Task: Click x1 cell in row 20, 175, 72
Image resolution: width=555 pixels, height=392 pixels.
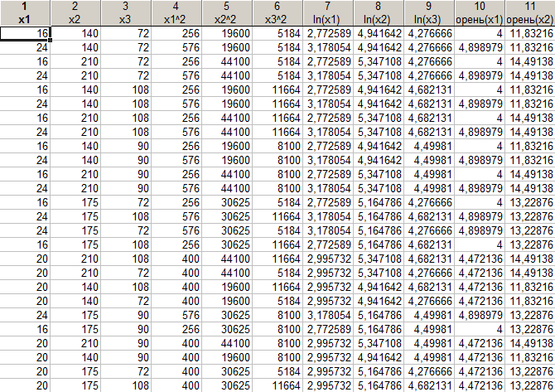Action: coord(25,371)
